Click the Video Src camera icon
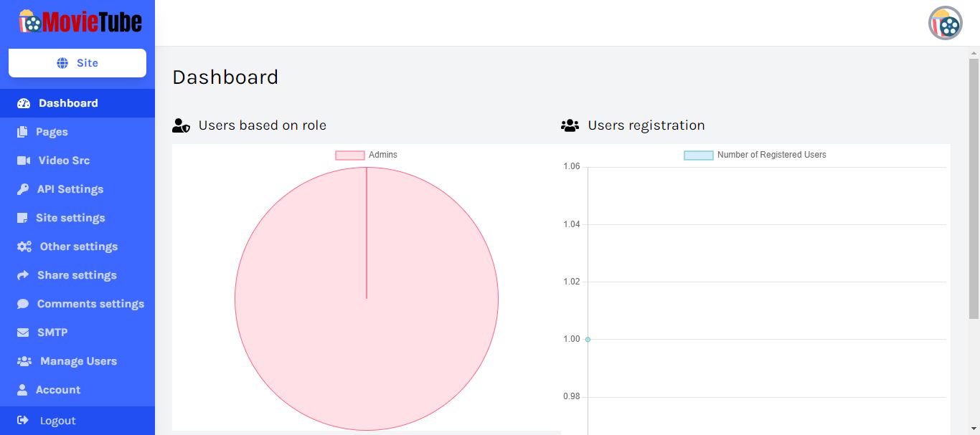The height and width of the screenshot is (435, 980). [24, 161]
